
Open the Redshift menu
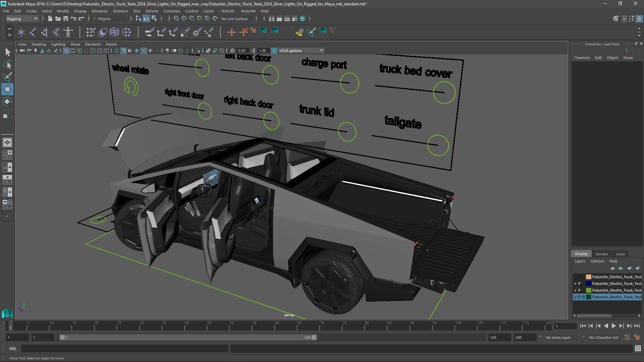click(248, 11)
